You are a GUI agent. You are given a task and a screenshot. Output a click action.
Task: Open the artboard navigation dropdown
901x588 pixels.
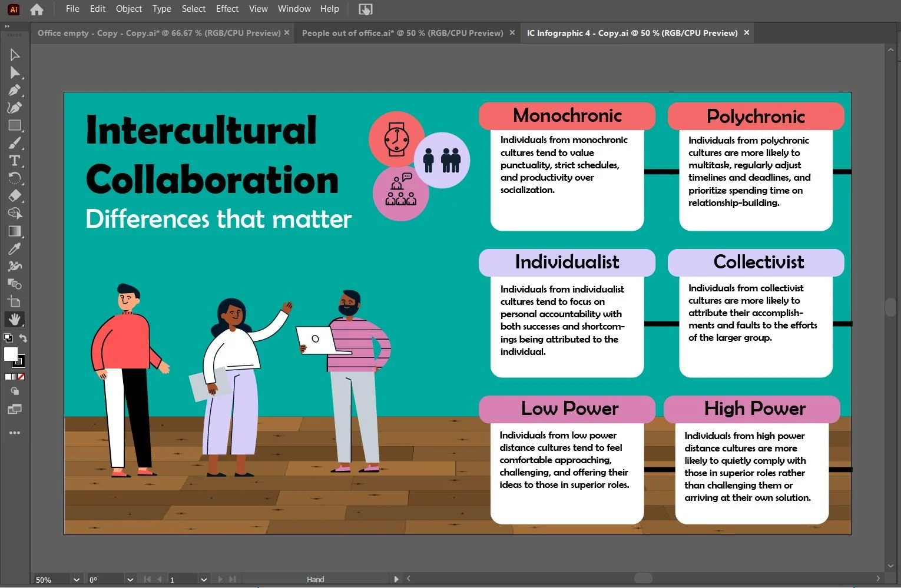(x=203, y=580)
